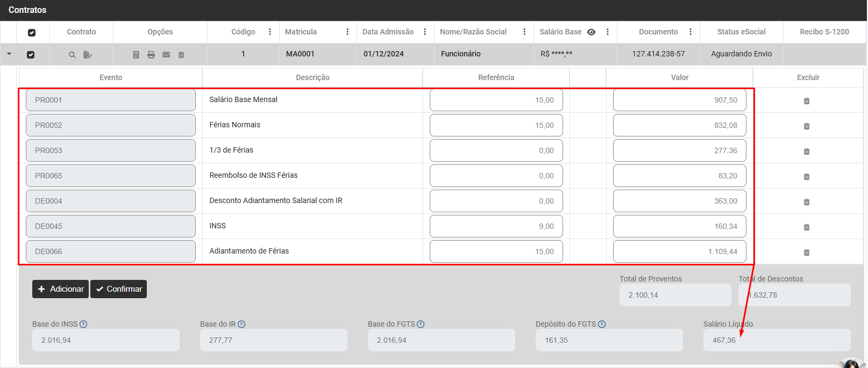Screen dimensions: 868x368
Task: Click the value field showing 363,00
Action: click(x=680, y=201)
